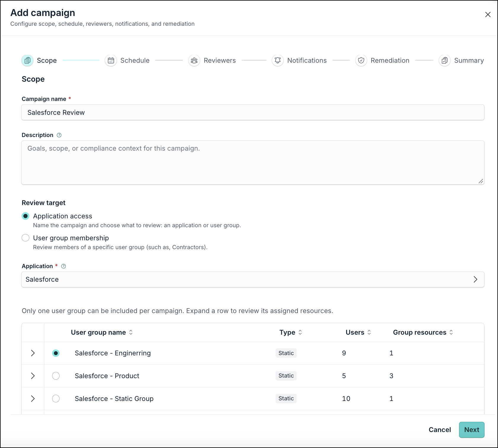Close the Add campaign dialog

click(x=488, y=14)
